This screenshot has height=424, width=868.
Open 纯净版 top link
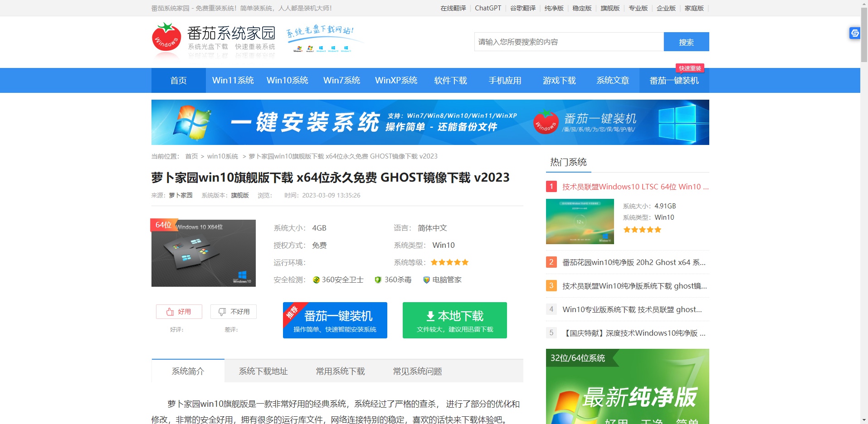coord(554,8)
